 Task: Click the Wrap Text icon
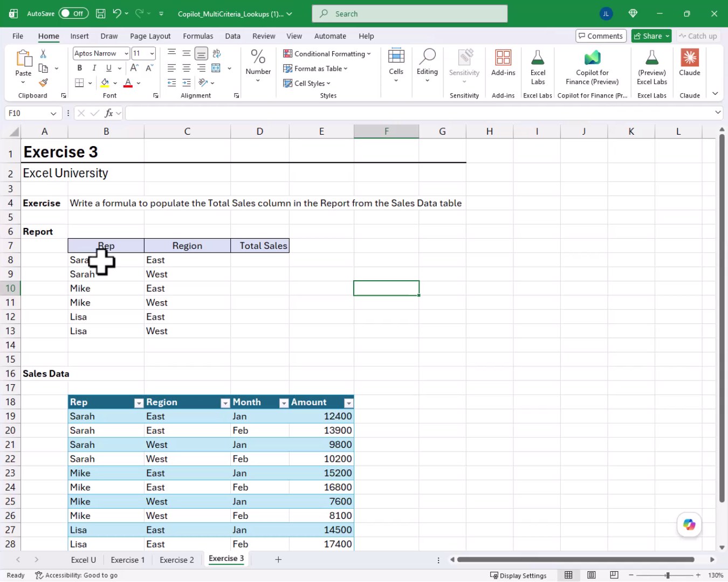pos(217,53)
